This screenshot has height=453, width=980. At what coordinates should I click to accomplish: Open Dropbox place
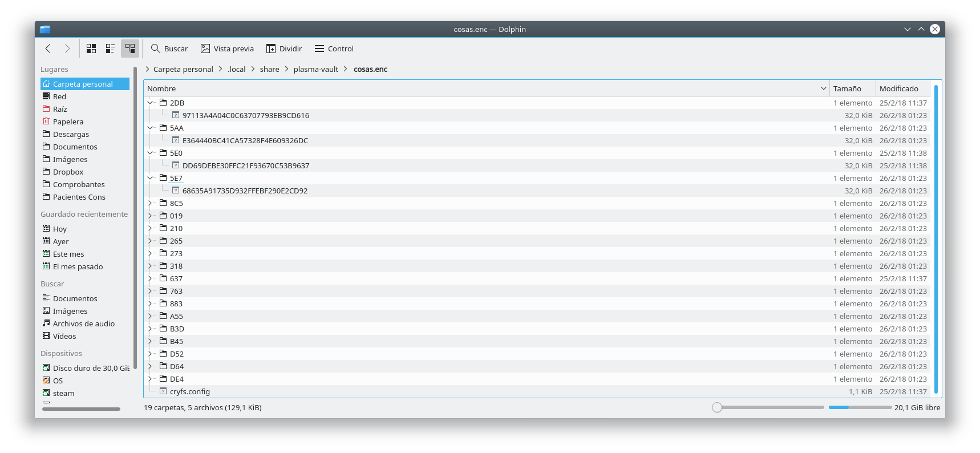85,172
